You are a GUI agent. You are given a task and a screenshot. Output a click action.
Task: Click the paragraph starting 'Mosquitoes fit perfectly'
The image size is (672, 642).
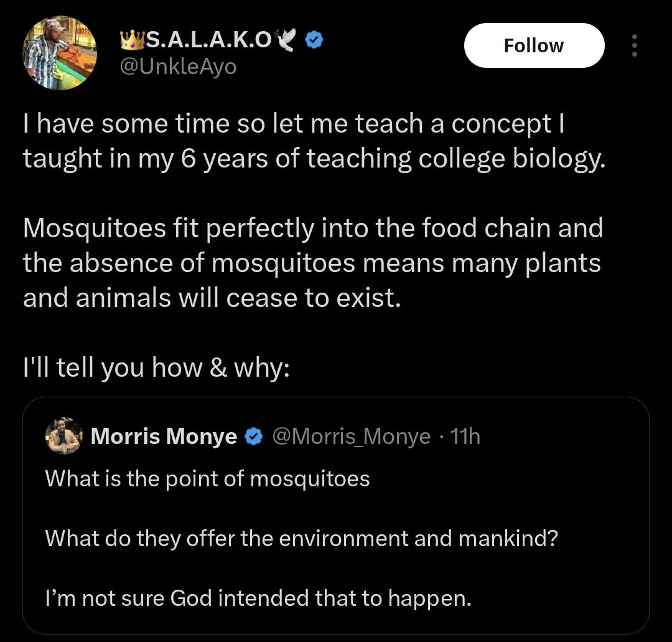coord(313,262)
